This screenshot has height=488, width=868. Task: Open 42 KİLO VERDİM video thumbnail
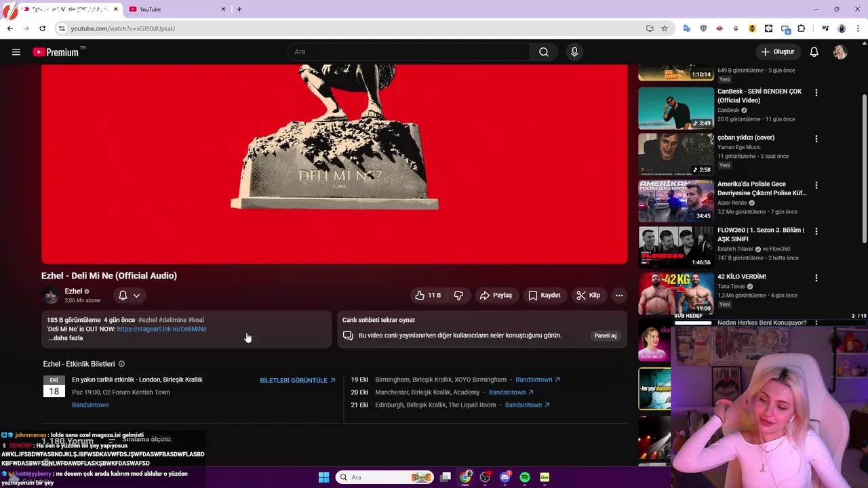click(676, 293)
